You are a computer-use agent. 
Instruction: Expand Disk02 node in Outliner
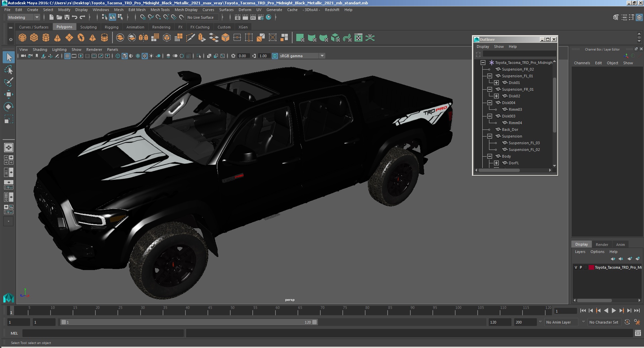[x=496, y=96]
